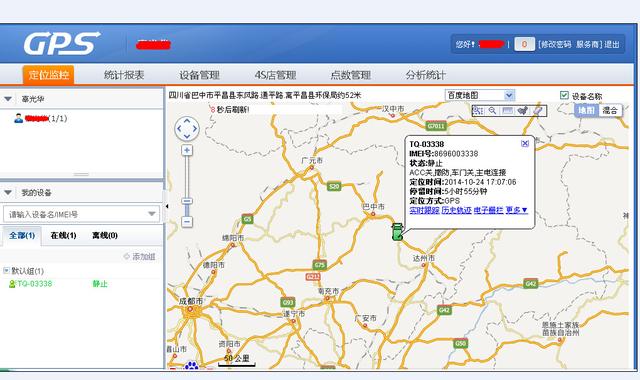The width and height of the screenshot is (640, 380).
Task: Click the green vehicle marker on the map
Action: point(397,231)
